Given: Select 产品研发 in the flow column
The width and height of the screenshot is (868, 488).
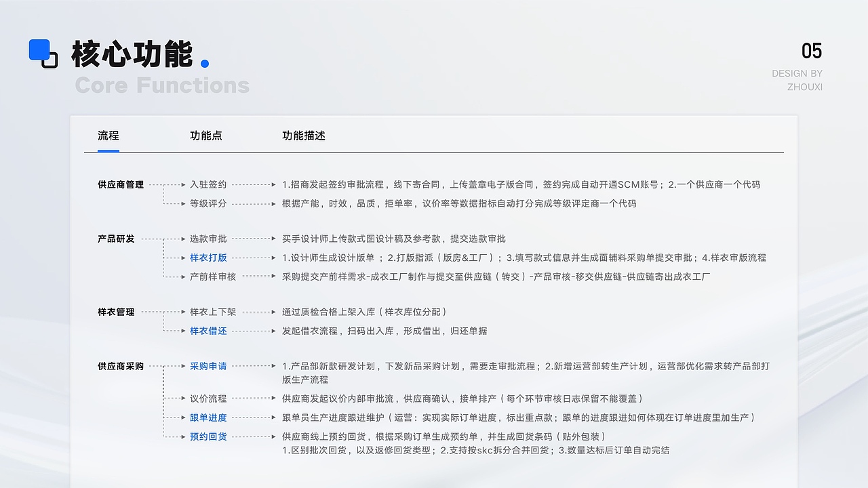Looking at the screenshot, I should (116, 239).
